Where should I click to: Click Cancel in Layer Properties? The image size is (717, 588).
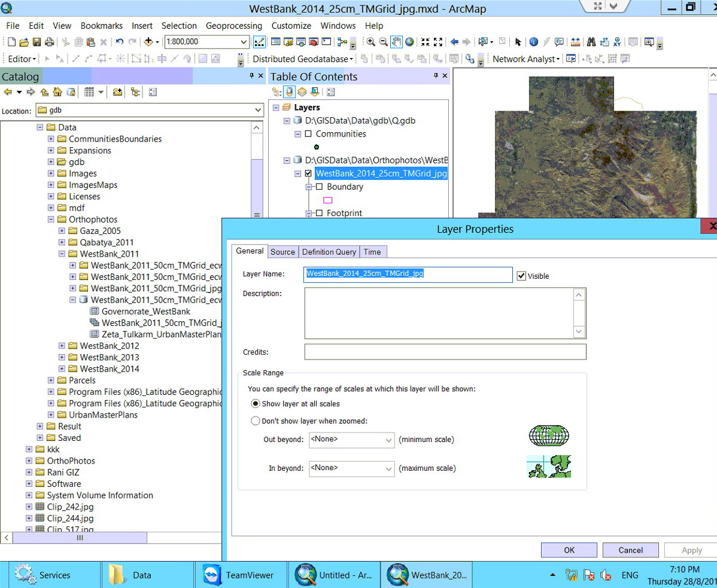(631, 550)
